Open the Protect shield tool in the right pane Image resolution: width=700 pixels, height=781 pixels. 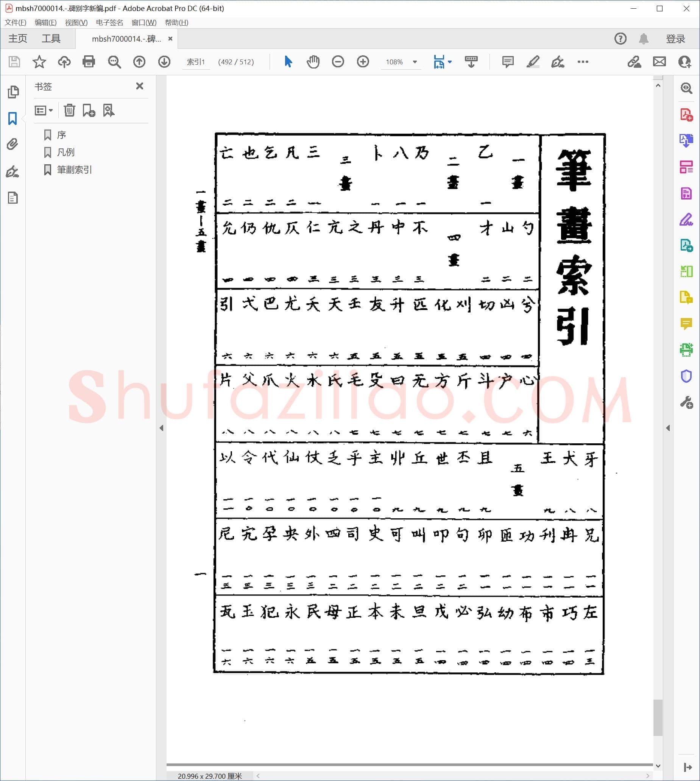[x=686, y=376]
